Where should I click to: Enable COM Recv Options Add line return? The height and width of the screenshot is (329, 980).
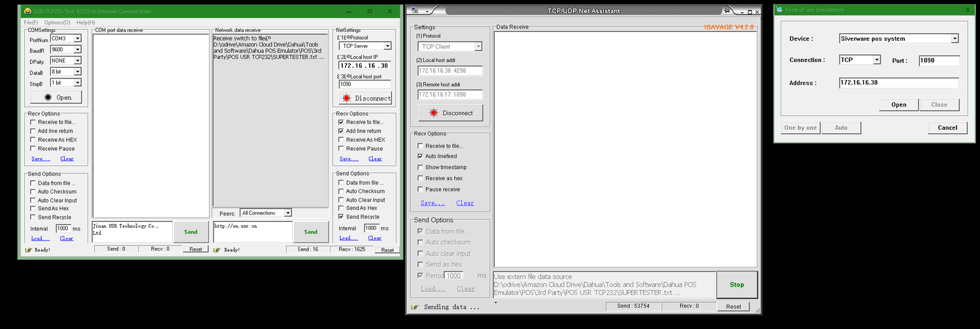pyautogui.click(x=33, y=131)
